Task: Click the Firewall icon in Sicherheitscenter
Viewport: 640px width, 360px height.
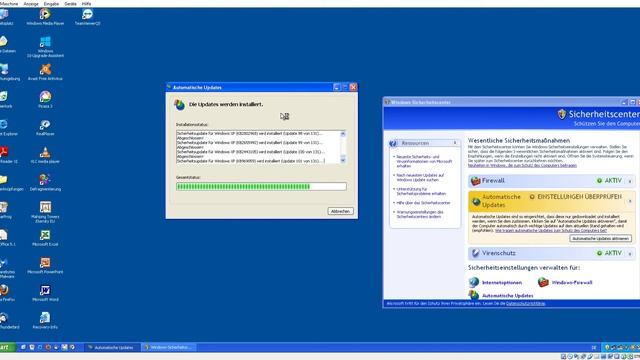Action: (475, 180)
